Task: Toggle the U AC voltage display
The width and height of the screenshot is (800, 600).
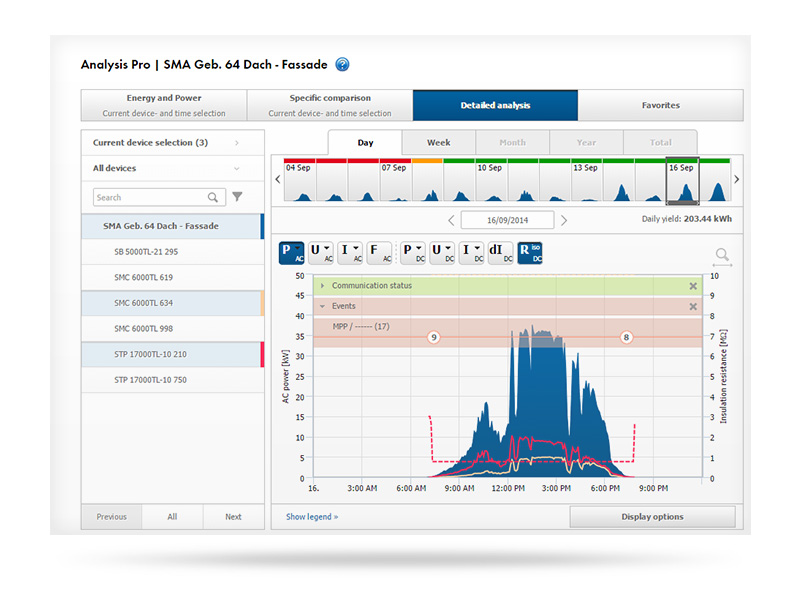Action: (320, 252)
